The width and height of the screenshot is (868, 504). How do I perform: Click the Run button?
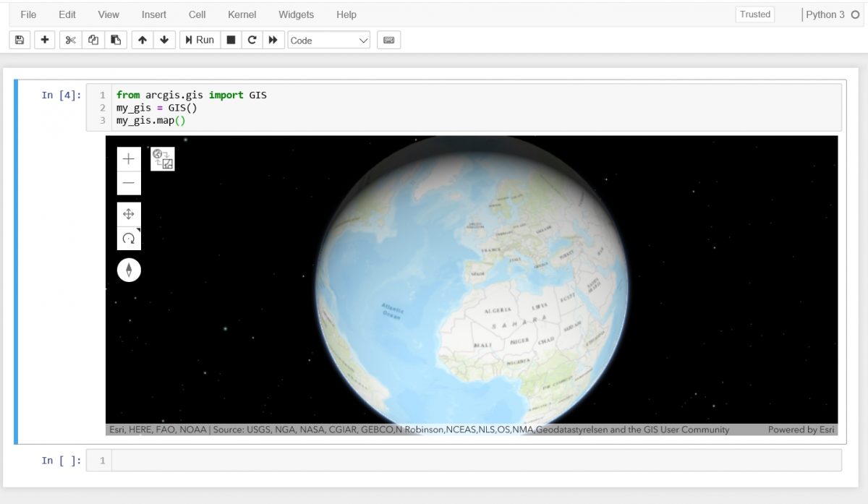point(199,40)
